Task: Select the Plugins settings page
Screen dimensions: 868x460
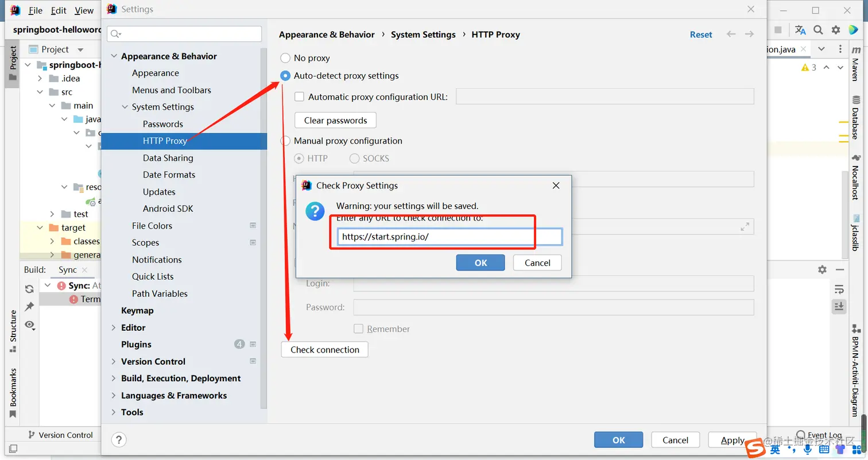Action: point(136,345)
